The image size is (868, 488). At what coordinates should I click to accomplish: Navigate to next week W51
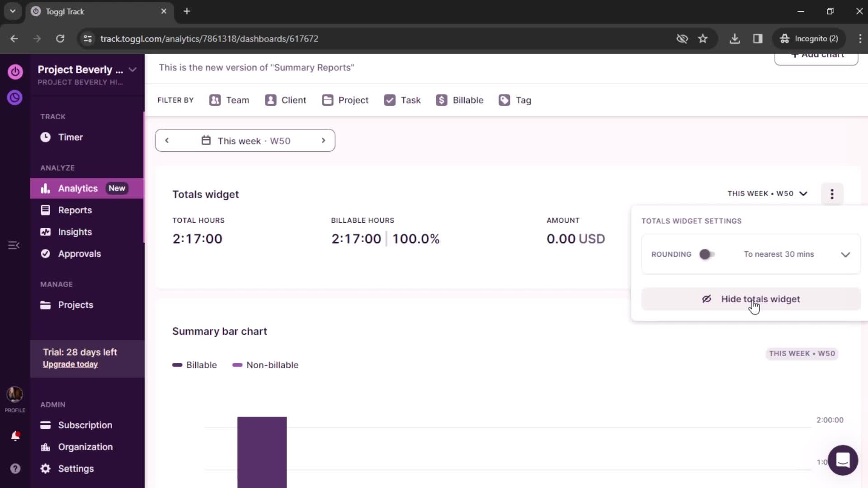tap(324, 140)
